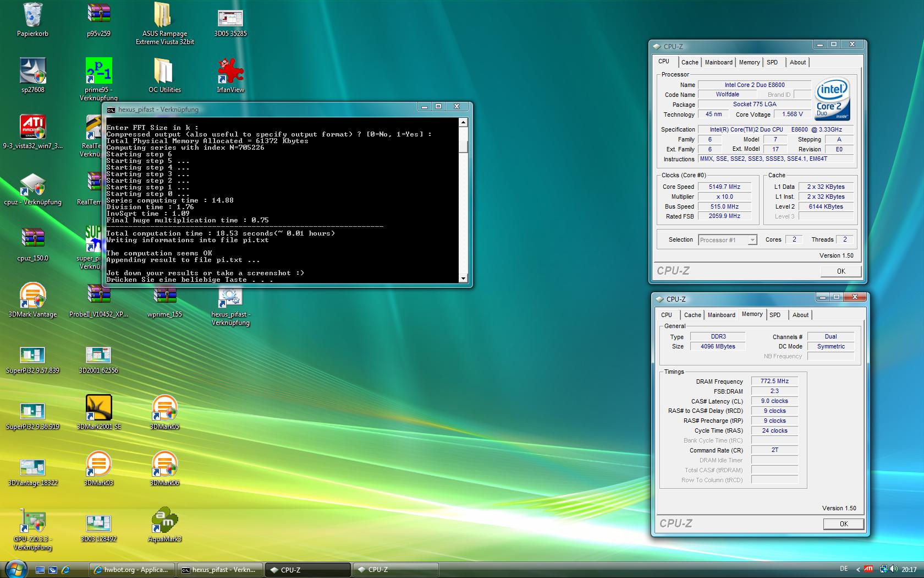Screen dimensions: 924x578
Task: Click the hexus_pifast console scroll up arrow
Action: 463,122
